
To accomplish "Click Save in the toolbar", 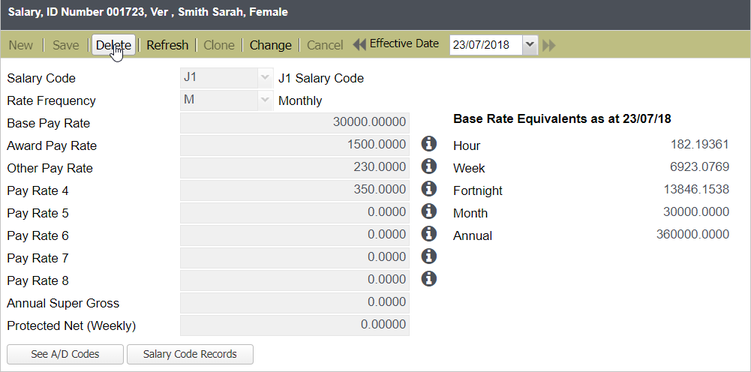I will tap(66, 45).
